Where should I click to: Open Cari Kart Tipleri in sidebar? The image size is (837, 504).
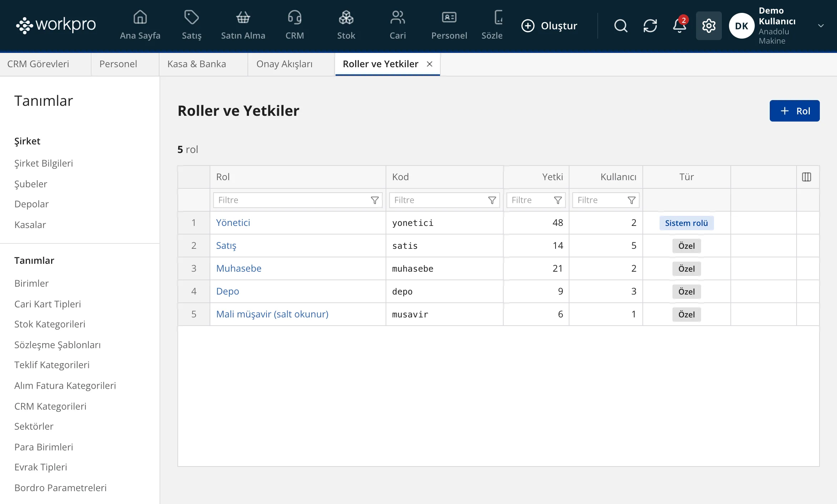[x=48, y=304]
